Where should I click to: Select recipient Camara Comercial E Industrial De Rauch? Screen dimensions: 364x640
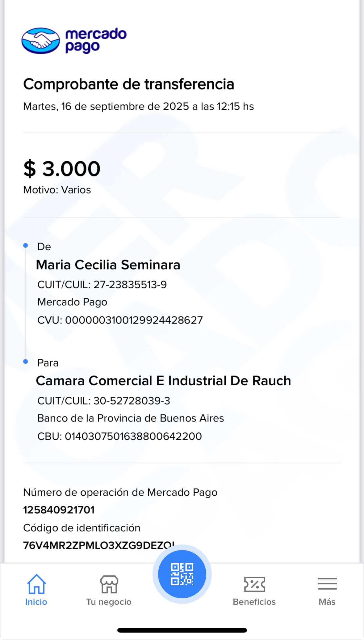163,381
